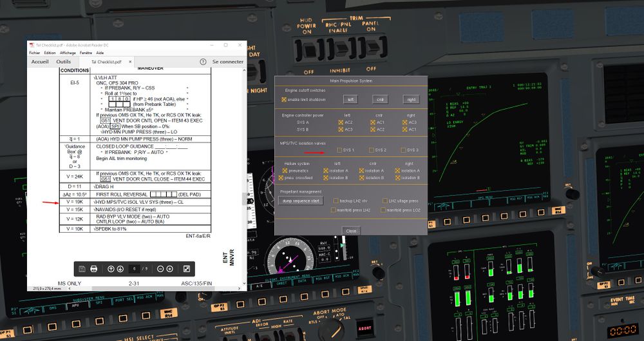
Task: Go to next page with down-arrow icon
Action: [x=120, y=269]
